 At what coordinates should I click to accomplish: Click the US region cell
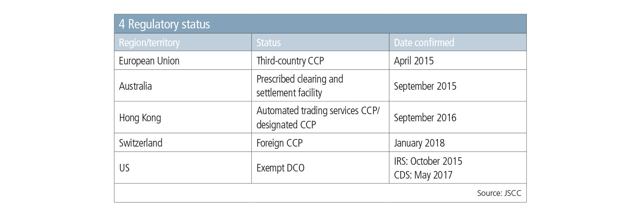point(125,168)
